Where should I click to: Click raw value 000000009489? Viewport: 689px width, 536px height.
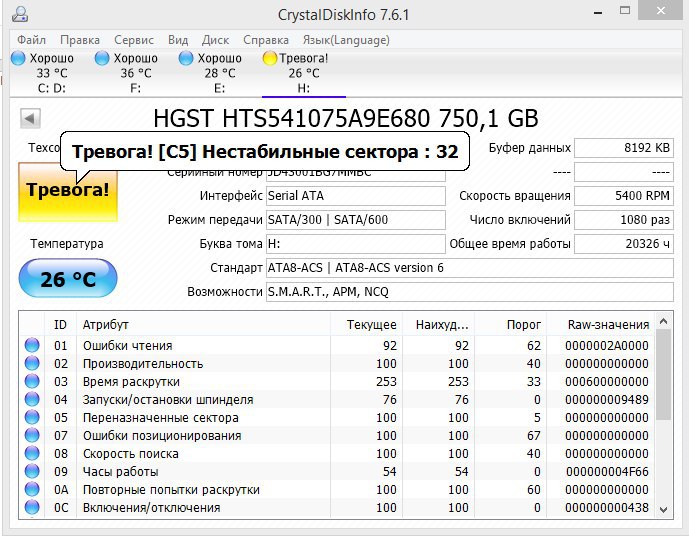607,400
